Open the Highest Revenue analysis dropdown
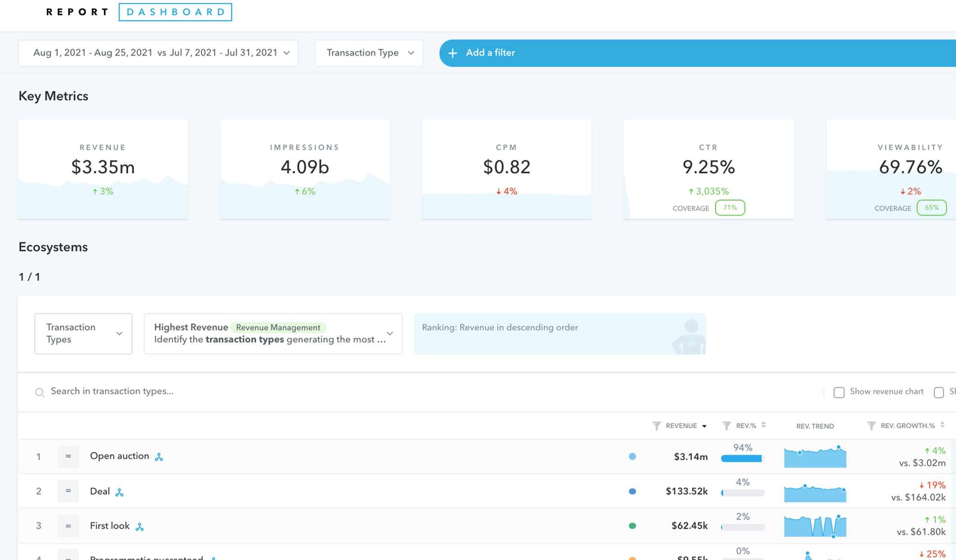This screenshot has width=956, height=560. [273, 334]
